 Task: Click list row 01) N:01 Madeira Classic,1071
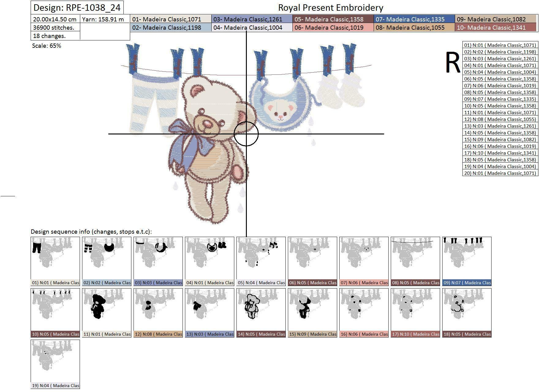pos(500,45)
